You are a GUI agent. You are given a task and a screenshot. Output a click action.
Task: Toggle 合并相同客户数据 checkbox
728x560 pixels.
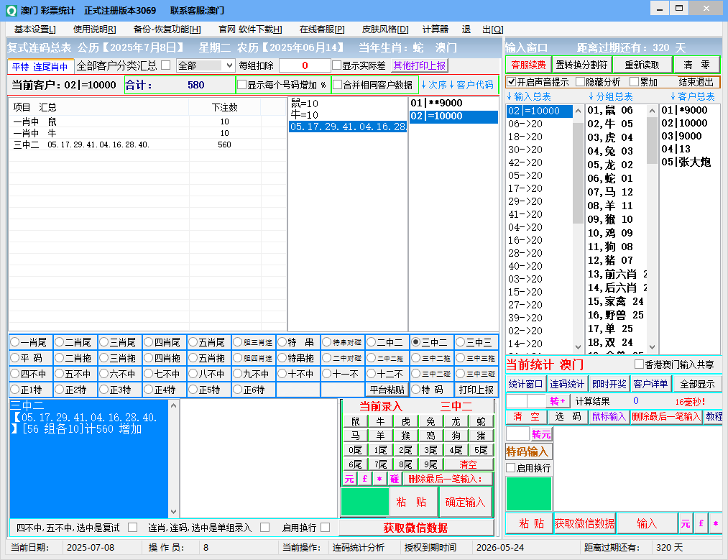coord(338,85)
